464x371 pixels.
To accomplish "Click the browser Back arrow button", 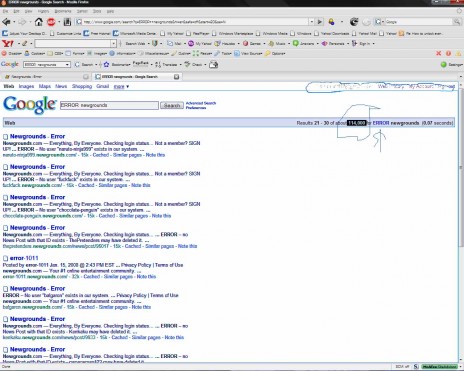I will [x=6, y=22].
